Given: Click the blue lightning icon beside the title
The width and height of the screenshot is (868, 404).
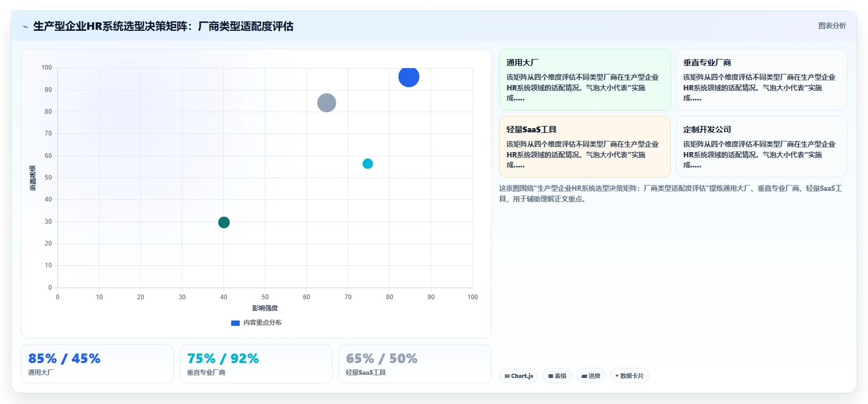Looking at the screenshot, I should pyautogui.click(x=25, y=27).
